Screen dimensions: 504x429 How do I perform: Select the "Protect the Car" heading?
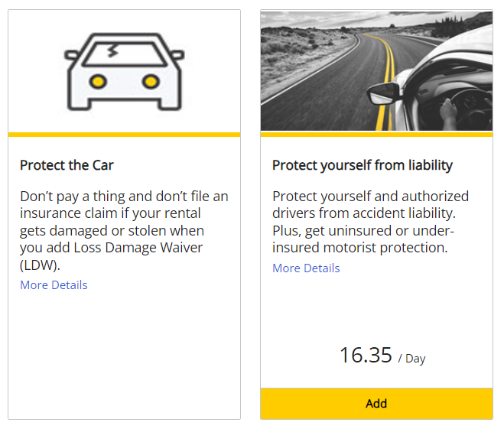point(67,165)
